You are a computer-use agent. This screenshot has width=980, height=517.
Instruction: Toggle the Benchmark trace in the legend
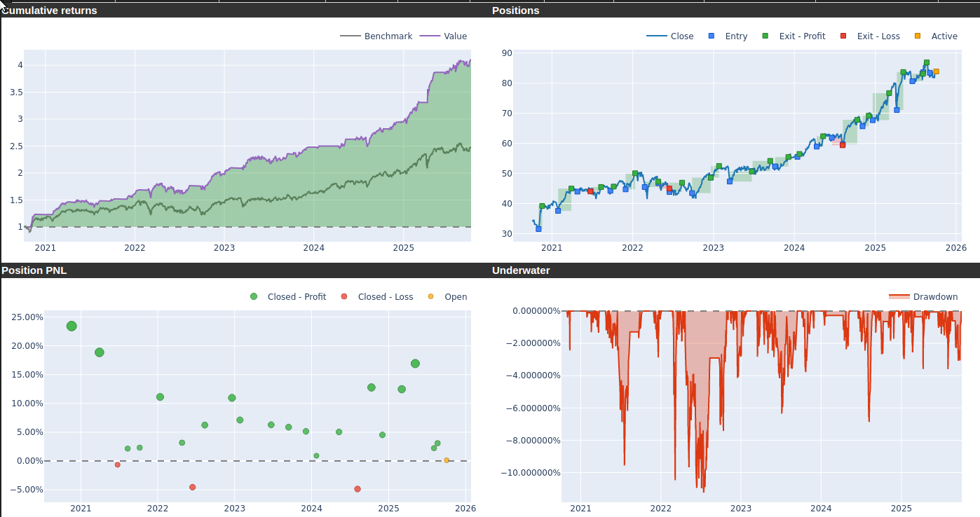[388, 36]
